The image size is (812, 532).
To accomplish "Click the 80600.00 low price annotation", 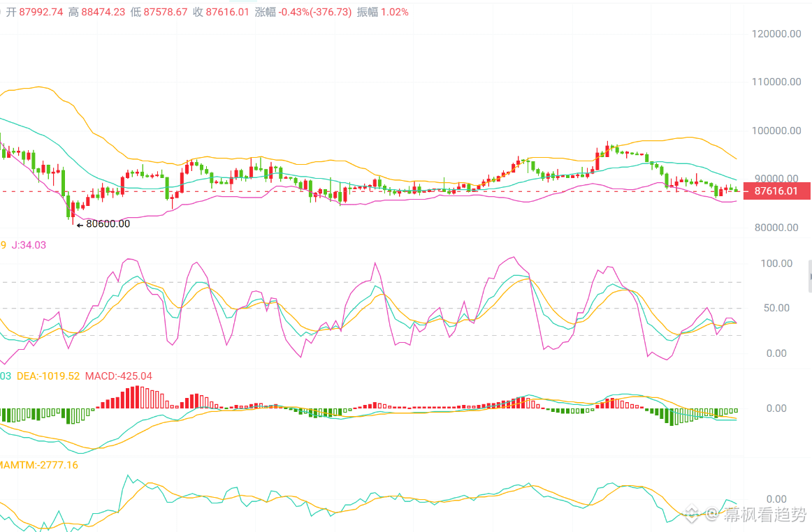I will (x=108, y=224).
